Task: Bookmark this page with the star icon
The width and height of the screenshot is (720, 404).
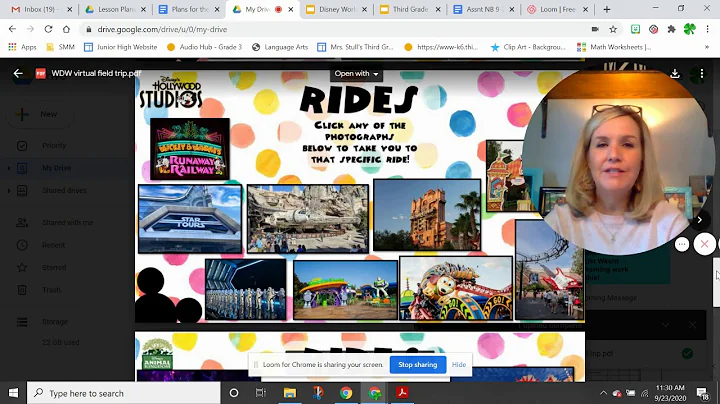Action: 613,29
